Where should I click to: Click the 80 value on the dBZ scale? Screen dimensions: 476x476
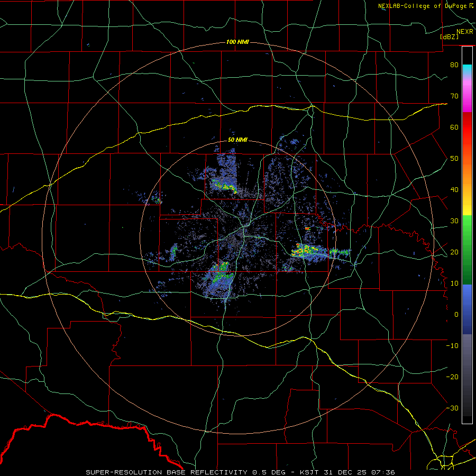[454, 65]
